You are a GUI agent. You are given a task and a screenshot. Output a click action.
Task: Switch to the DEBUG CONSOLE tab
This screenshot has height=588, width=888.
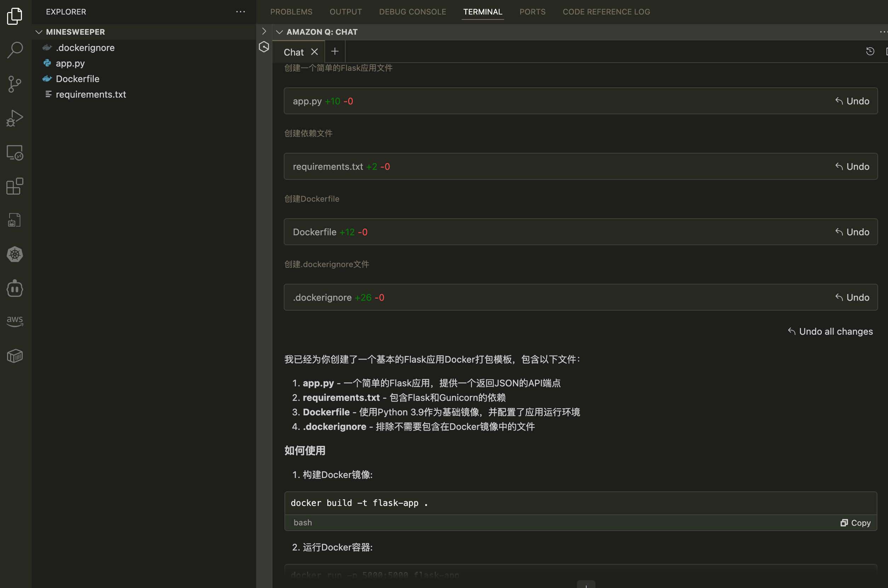tap(412, 12)
